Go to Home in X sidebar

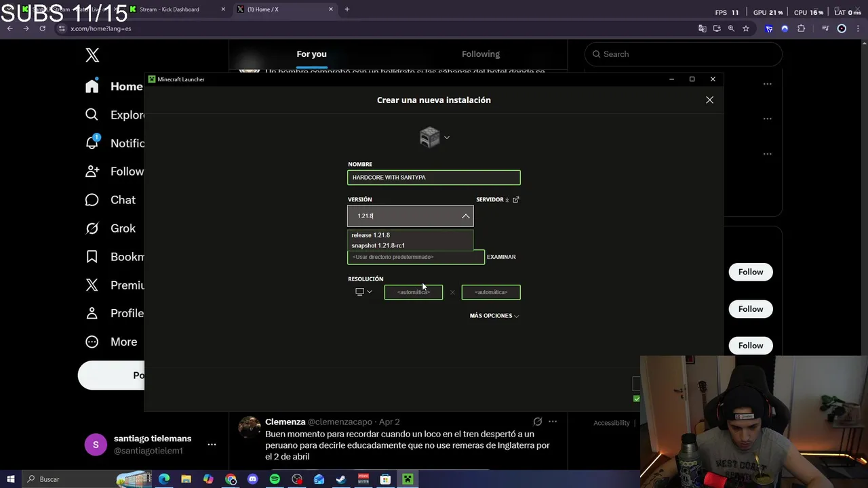[x=114, y=86]
